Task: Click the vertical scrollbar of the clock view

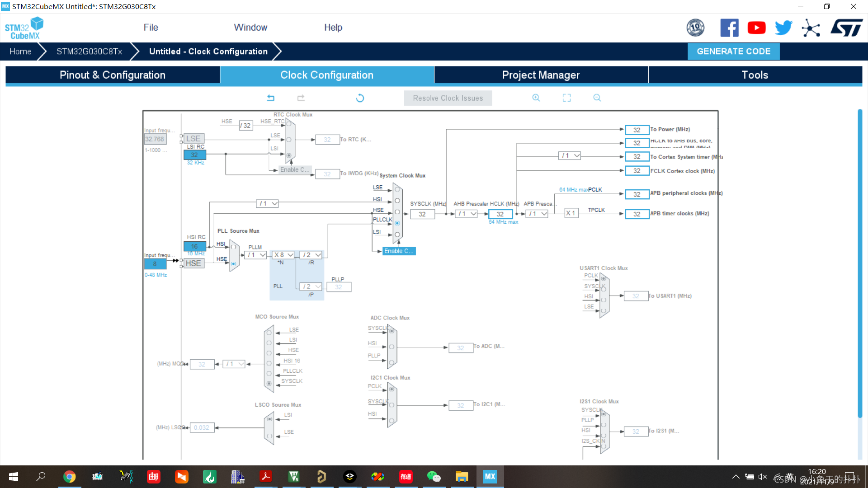Action: click(860, 262)
